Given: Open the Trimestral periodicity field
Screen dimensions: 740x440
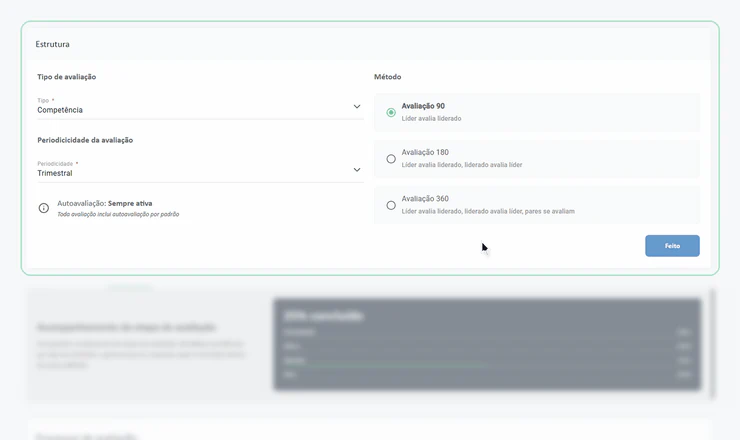Looking at the screenshot, I should [200, 170].
